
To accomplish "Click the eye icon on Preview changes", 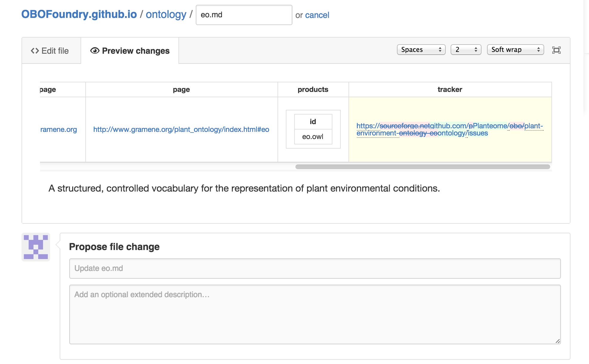I will 95,51.
